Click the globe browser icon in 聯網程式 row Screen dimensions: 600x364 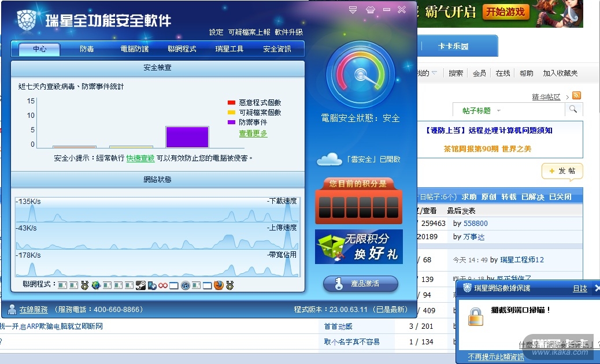(95, 285)
